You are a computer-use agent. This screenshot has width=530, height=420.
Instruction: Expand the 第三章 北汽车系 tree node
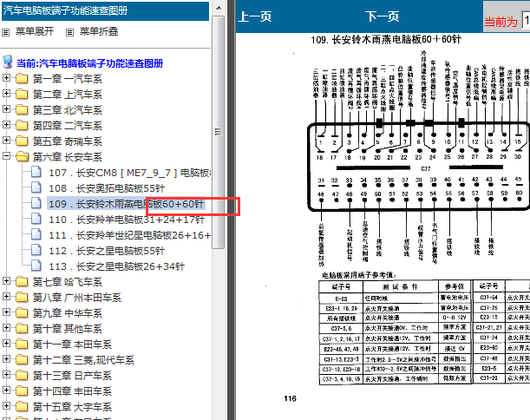click(6, 108)
